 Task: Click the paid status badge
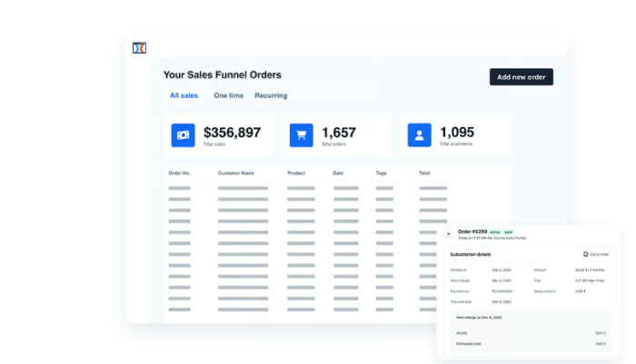click(508, 232)
